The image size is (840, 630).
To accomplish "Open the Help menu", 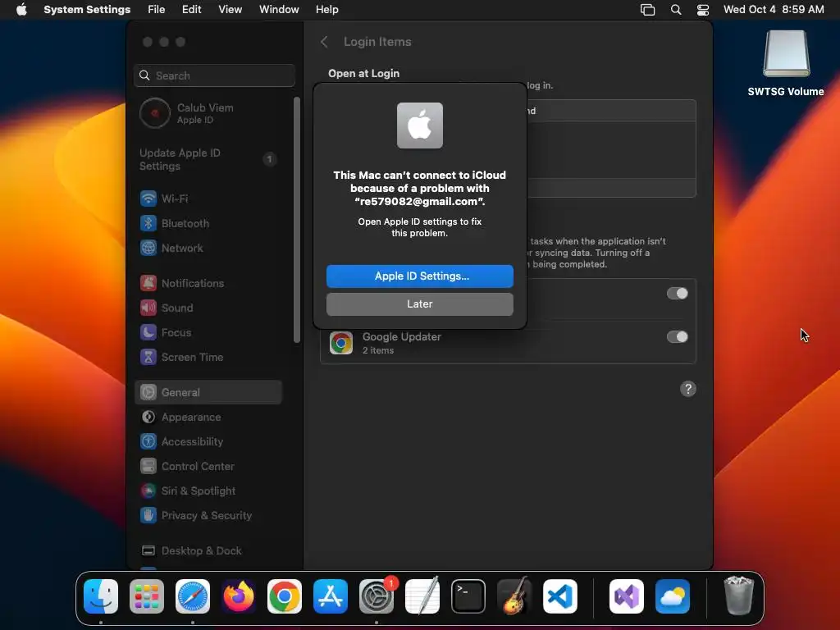I will click(326, 10).
